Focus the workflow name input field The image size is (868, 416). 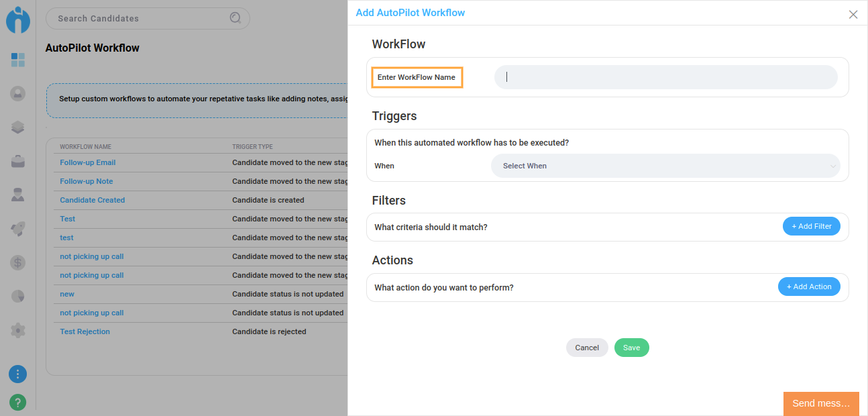coord(665,77)
